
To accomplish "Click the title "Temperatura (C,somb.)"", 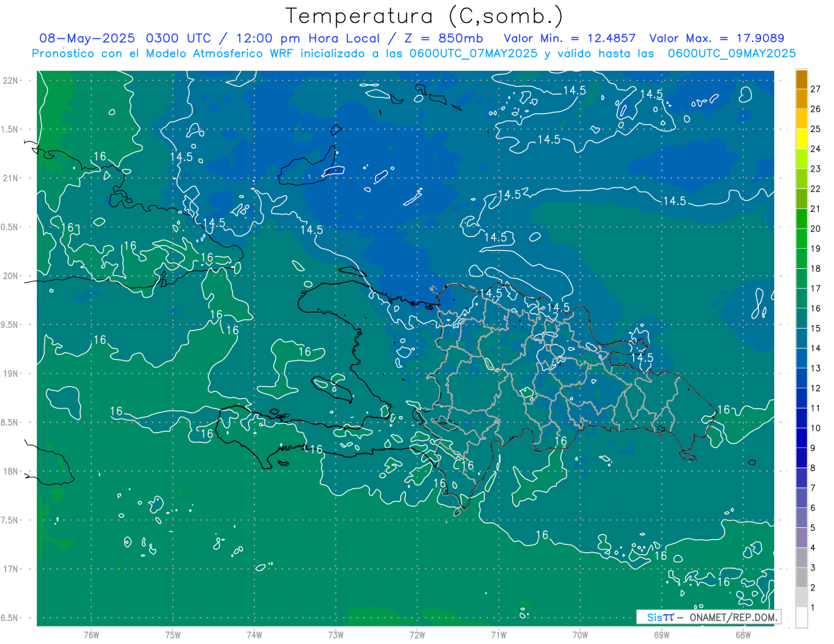I will click(425, 16).
